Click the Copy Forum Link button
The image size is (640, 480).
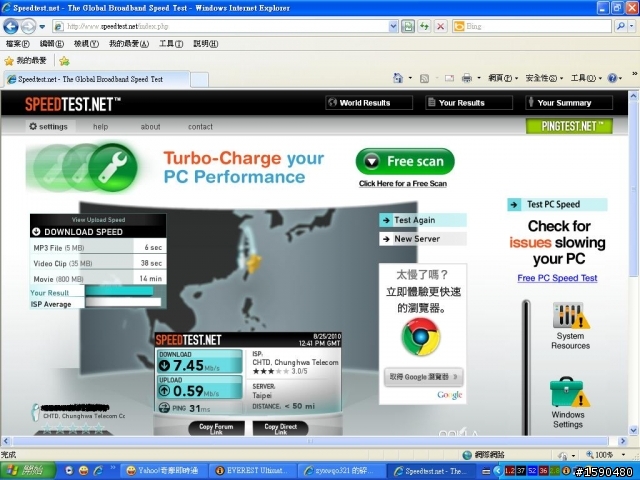tap(216, 428)
